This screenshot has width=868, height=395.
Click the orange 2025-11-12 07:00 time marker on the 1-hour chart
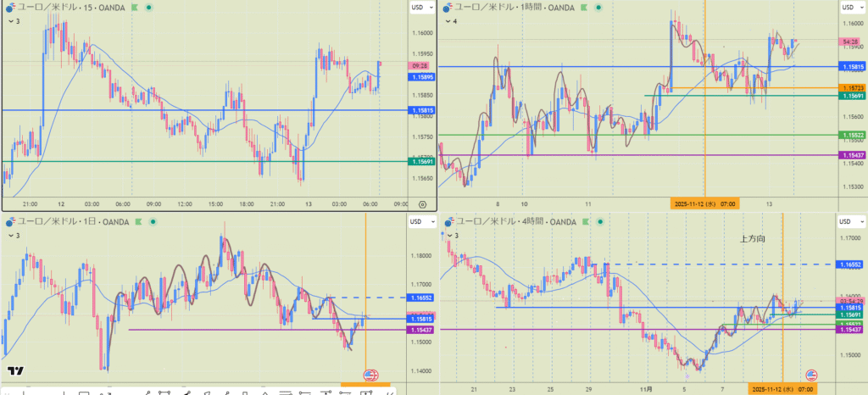704,203
